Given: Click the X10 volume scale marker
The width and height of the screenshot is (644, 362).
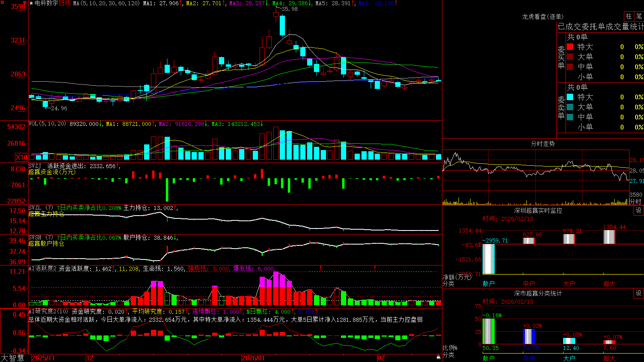Looking at the screenshot, I should coord(21,157).
